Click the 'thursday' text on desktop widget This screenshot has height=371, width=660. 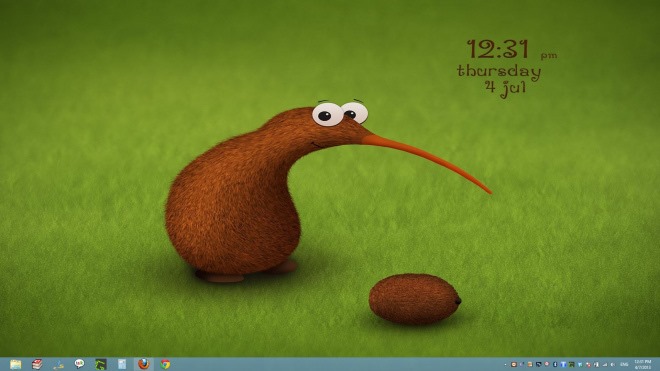pos(499,71)
